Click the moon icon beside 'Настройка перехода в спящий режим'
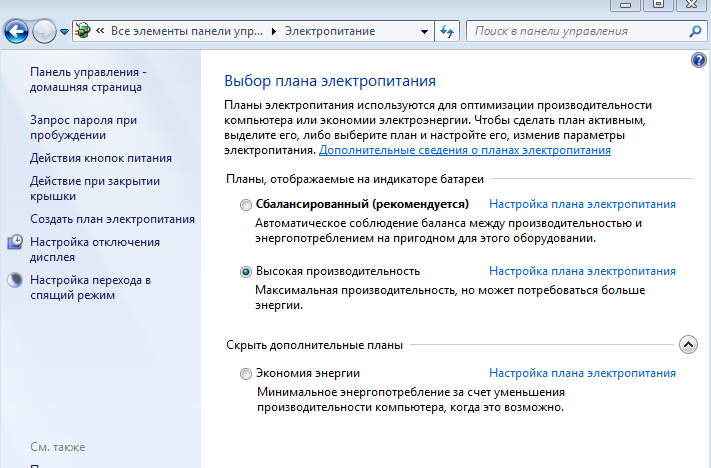The width and height of the screenshot is (711, 468). 15,281
